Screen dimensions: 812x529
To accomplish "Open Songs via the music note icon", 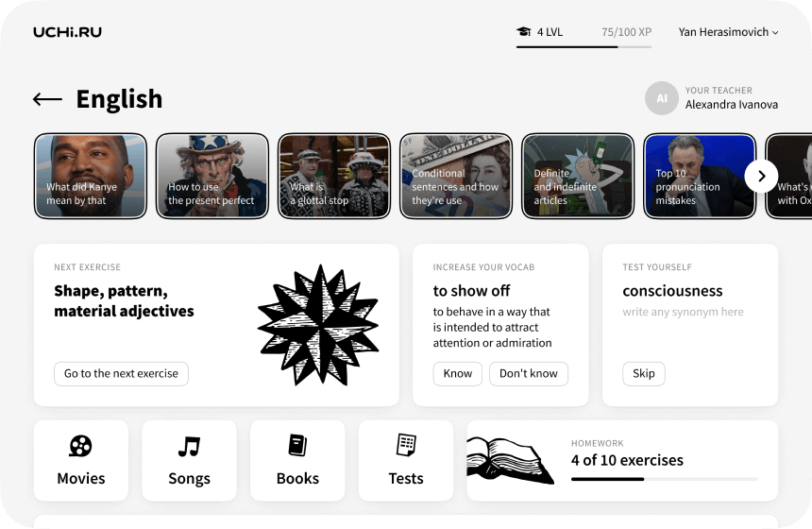I will click(189, 446).
